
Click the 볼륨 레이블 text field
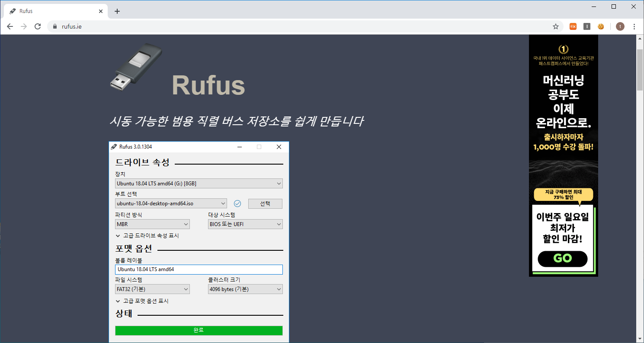point(199,269)
